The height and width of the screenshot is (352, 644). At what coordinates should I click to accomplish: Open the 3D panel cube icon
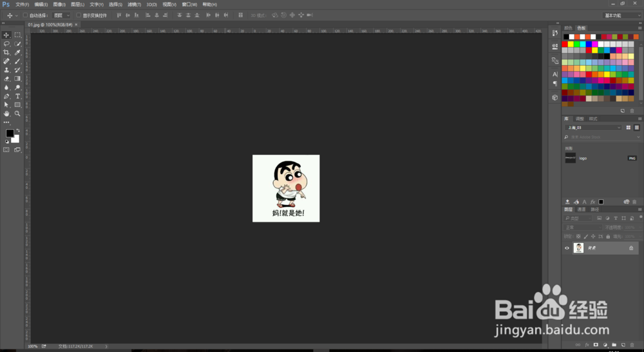click(555, 97)
